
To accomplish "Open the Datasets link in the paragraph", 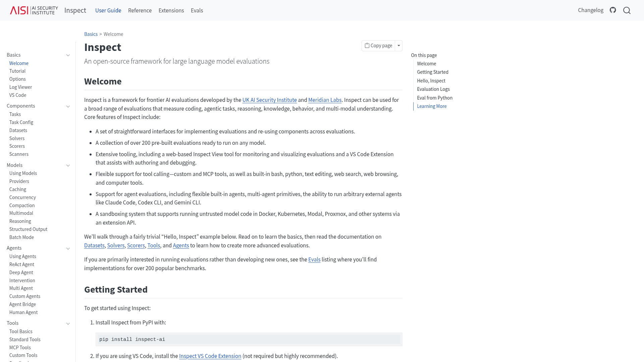I will (x=94, y=245).
